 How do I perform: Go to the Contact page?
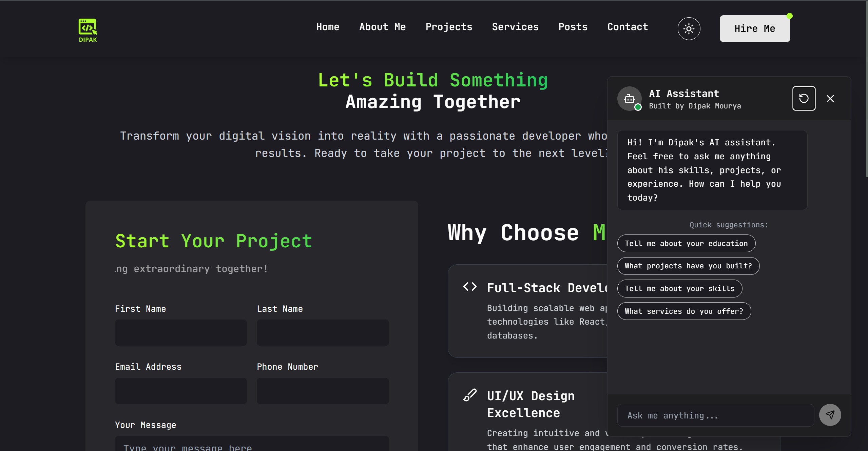point(627,27)
